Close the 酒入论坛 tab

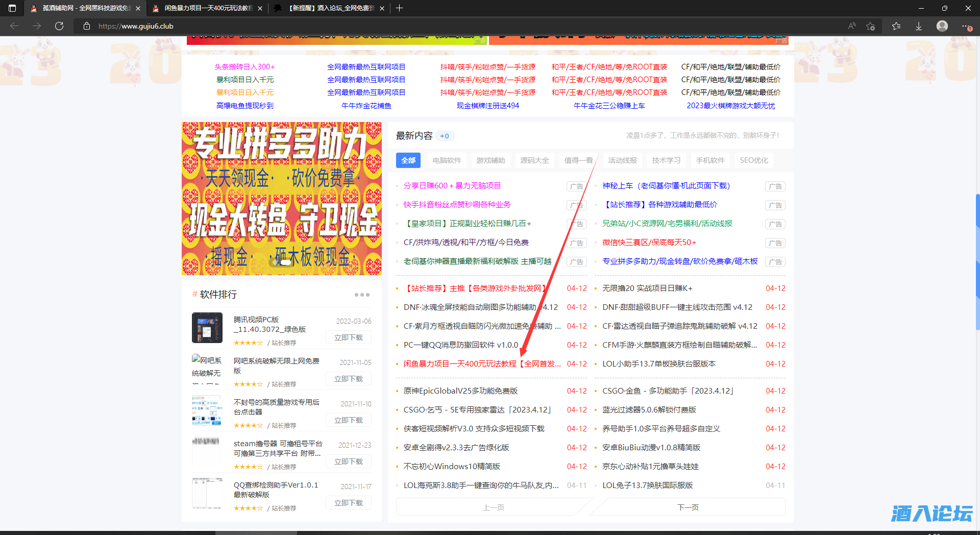tap(382, 8)
